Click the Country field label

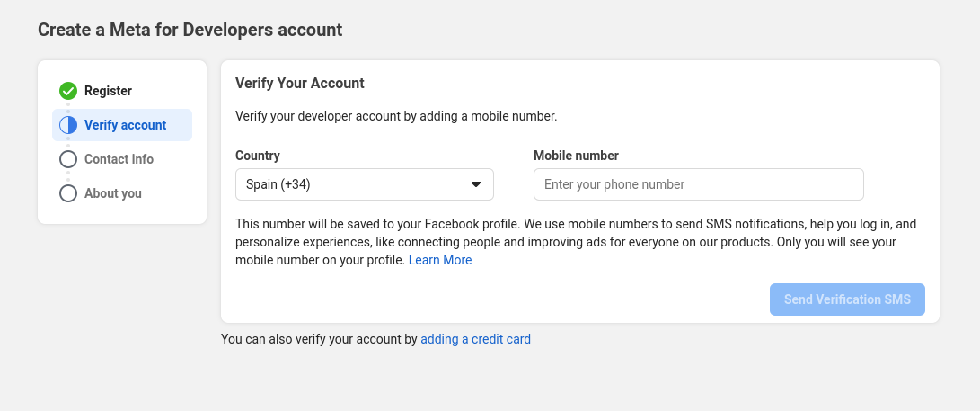pyautogui.click(x=257, y=156)
